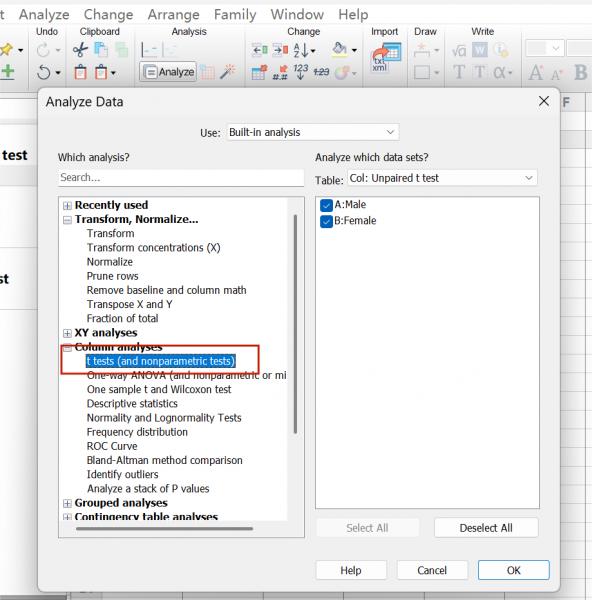Open the Use Built-in analysis dropdown
This screenshot has width=592, height=600.
click(x=313, y=132)
